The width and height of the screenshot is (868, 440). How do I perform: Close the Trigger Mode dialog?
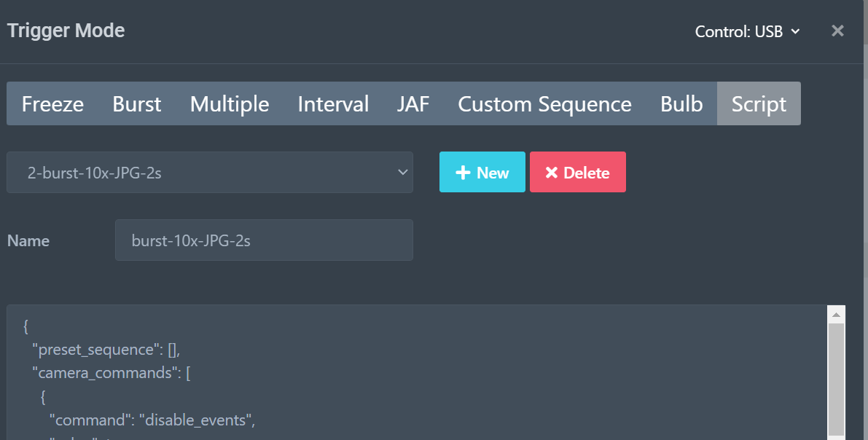[837, 31]
